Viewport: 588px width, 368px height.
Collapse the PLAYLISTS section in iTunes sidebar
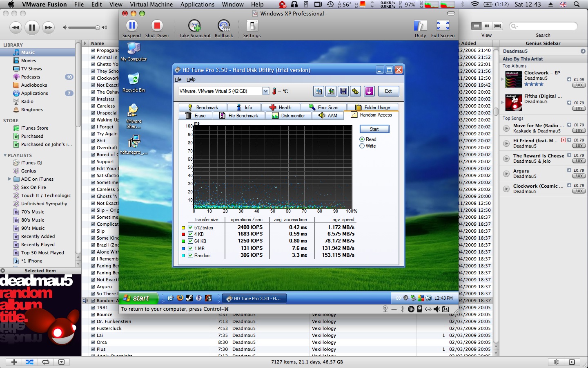pos(5,155)
